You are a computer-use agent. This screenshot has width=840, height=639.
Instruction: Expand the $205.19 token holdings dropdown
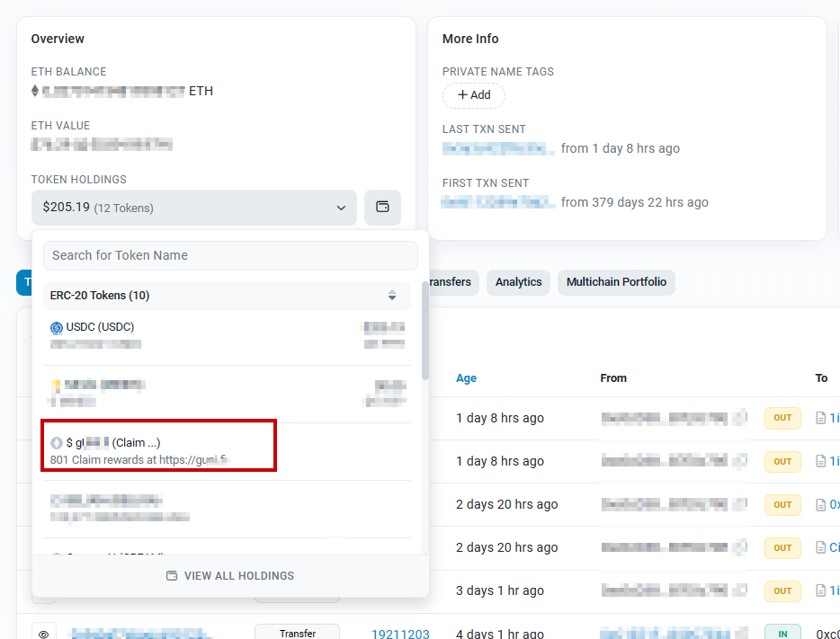click(194, 207)
